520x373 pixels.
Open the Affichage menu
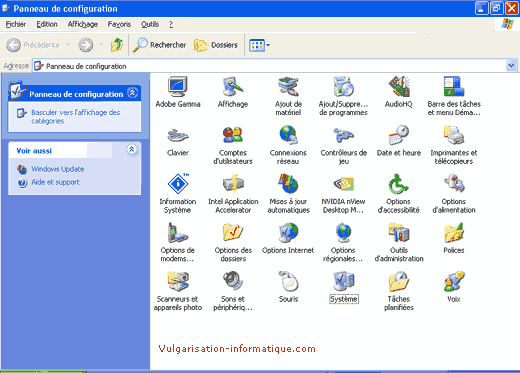83,24
